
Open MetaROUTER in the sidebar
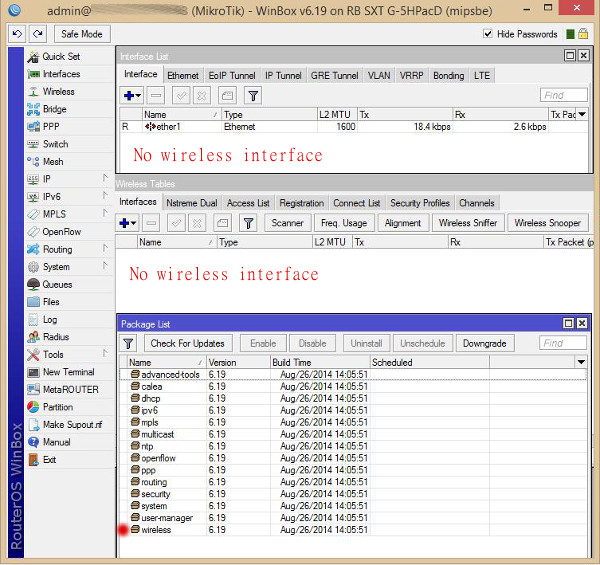[x=70, y=389]
